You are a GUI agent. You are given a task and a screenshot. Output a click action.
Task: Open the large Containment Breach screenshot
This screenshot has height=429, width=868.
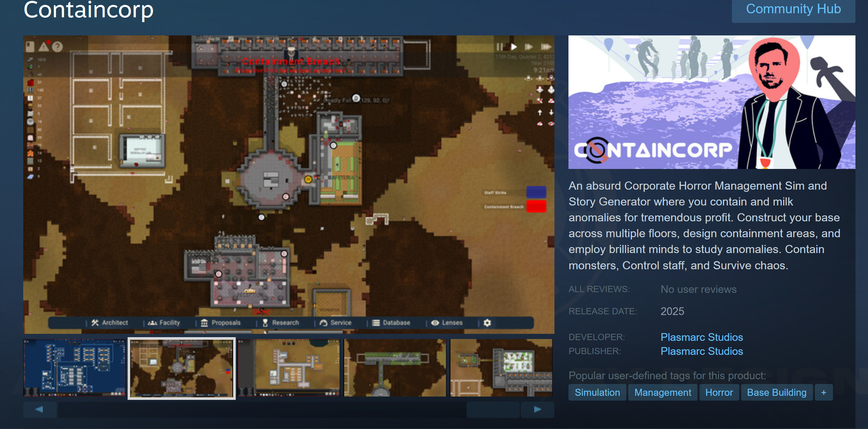[289, 184]
